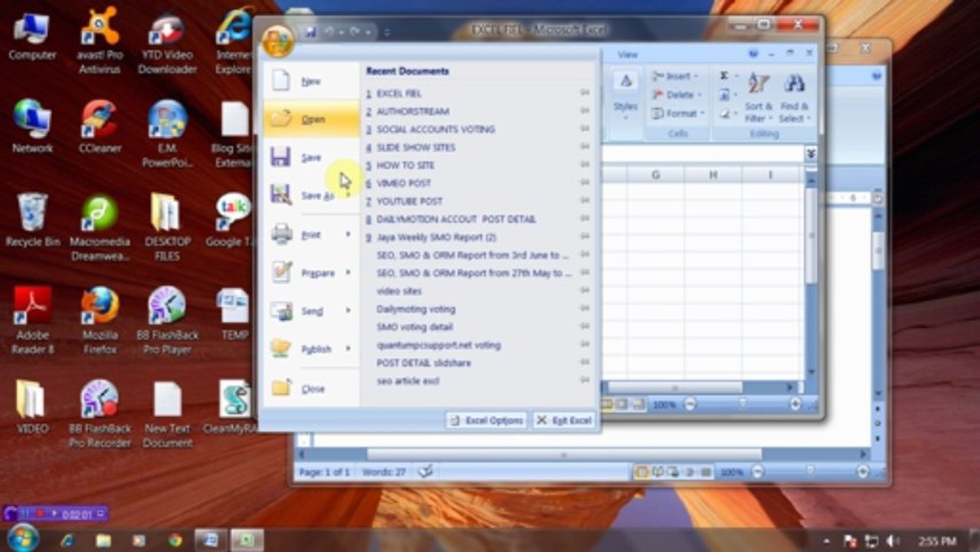
Task: Click Excel zoom in plus button
Action: [x=795, y=404]
